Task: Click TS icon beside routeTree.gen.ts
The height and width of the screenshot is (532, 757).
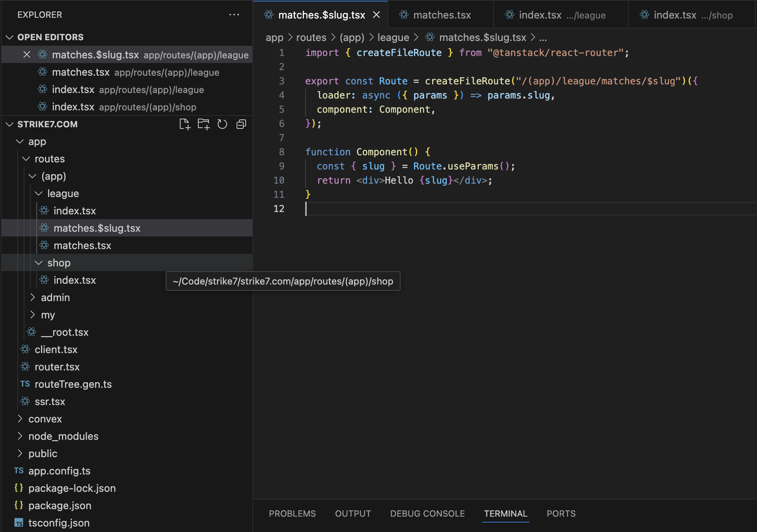Action: point(25,384)
